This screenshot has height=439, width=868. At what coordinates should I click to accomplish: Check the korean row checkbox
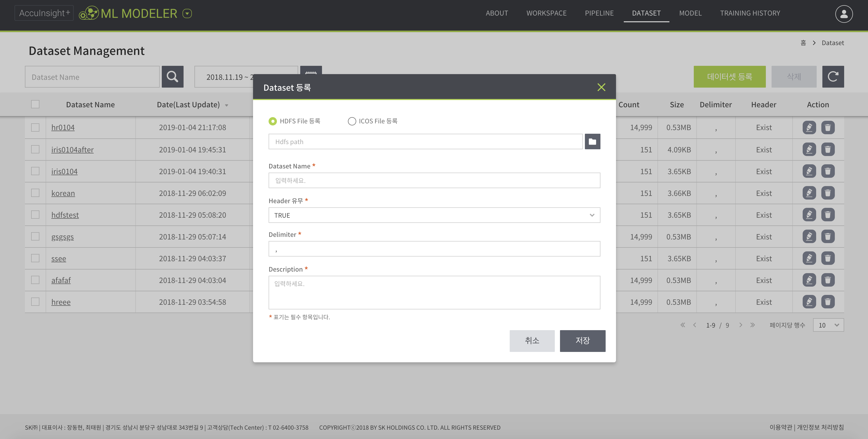coord(35,193)
